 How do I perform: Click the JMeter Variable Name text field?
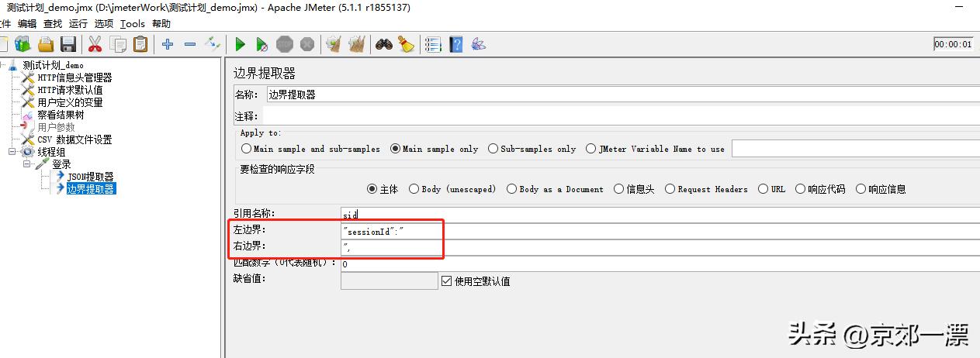(856, 149)
